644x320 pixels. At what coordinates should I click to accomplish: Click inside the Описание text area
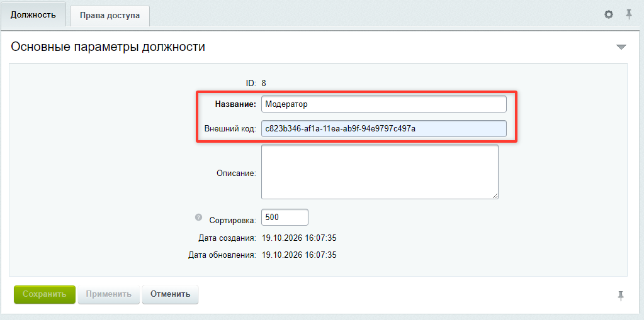(380, 172)
